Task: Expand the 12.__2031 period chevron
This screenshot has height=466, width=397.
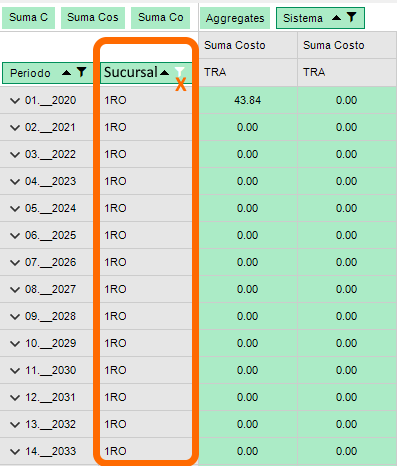Action: pyautogui.click(x=15, y=397)
